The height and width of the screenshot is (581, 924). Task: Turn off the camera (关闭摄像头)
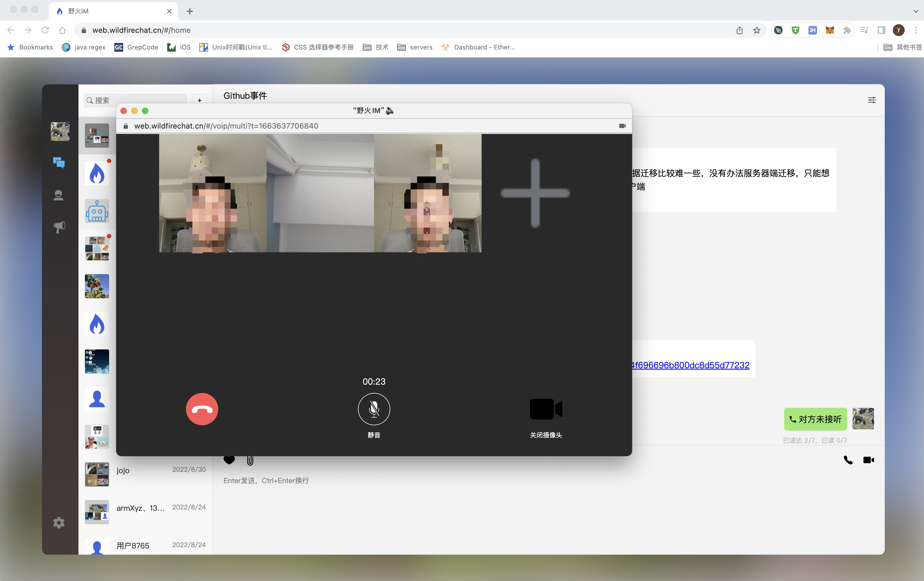click(x=546, y=409)
